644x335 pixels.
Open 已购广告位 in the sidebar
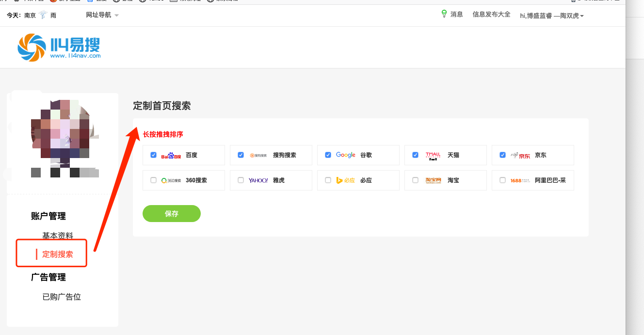pyautogui.click(x=62, y=297)
